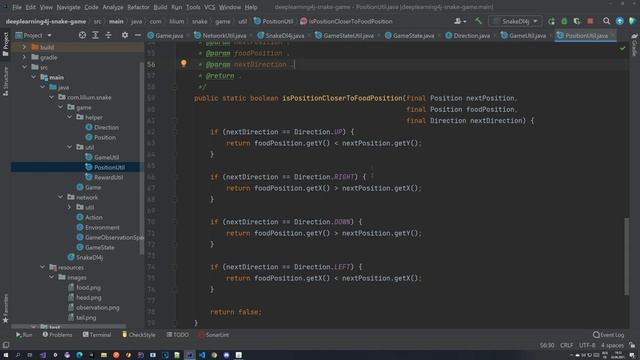This screenshot has height=360, width=640.
Task: Click the UTF-8 encoding indicator
Action: (x=587, y=345)
